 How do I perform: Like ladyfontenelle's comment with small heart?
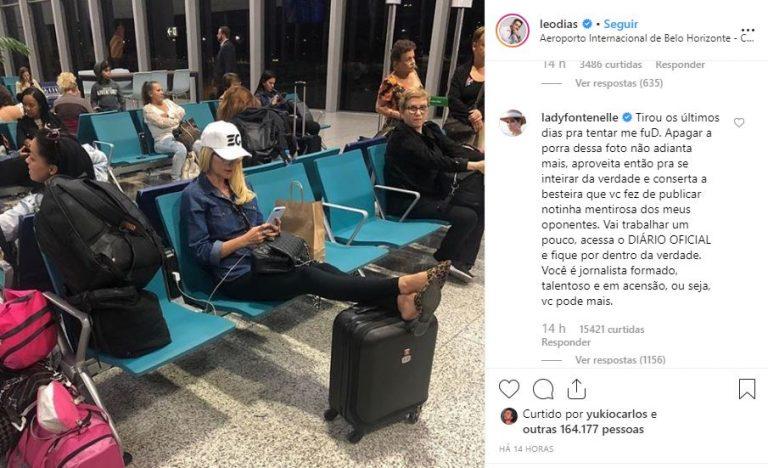click(x=739, y=123)
